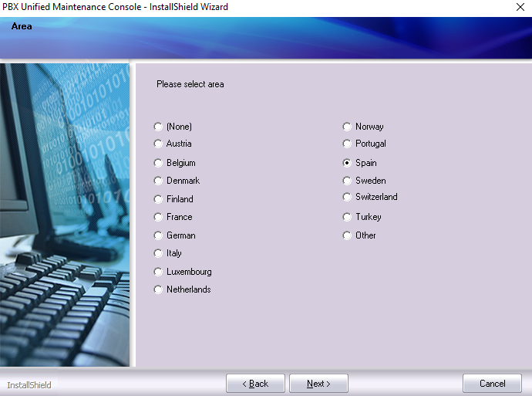This screenshot has height=396, width=532.
Task: Click the 'Area' heading in the banner
Action: 22,26
